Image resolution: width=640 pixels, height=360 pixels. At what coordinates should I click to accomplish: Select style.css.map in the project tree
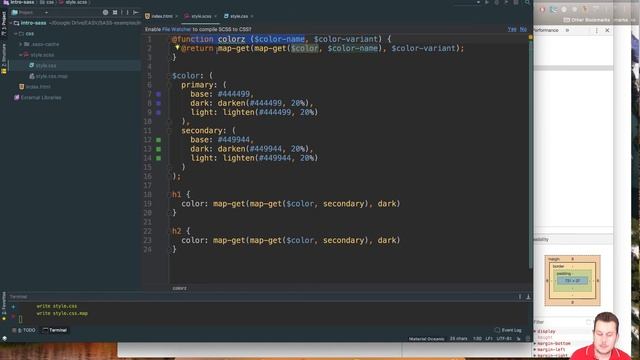point(51,76)
